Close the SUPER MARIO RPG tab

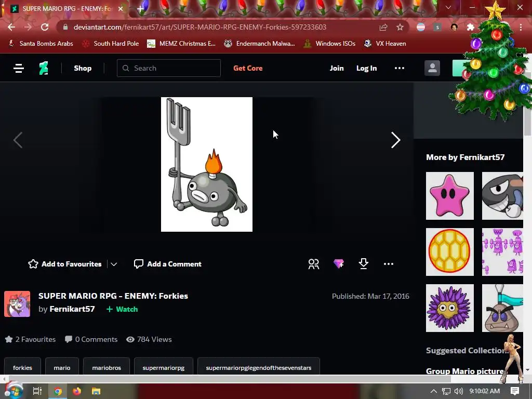121,9
